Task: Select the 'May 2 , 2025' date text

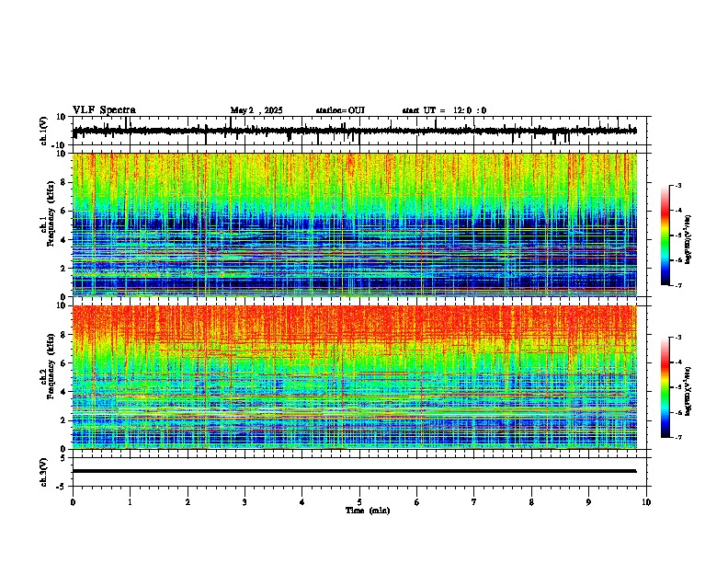Action: [x=256, y=110]
